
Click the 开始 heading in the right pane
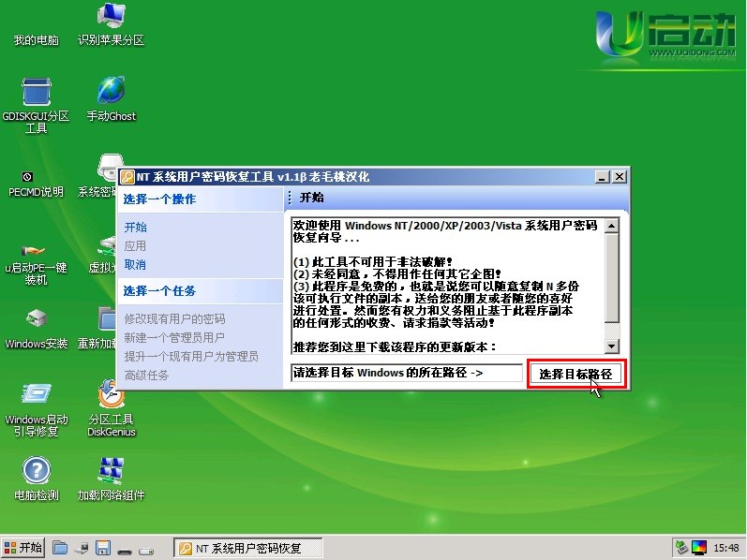click(x=311, y=198)
